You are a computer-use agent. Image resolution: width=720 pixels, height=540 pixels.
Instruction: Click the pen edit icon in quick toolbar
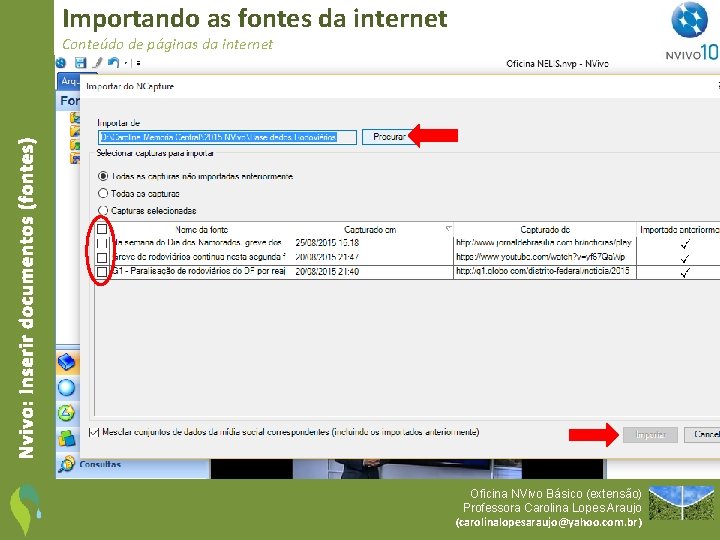98,63
